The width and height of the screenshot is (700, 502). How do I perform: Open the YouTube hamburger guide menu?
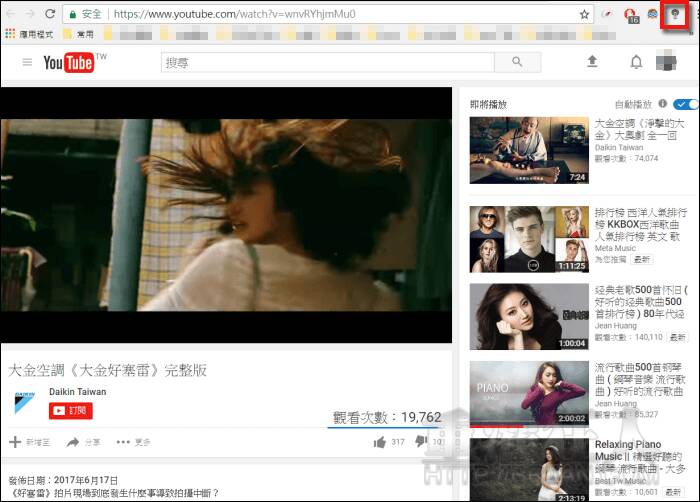click(x=27, y=62)
